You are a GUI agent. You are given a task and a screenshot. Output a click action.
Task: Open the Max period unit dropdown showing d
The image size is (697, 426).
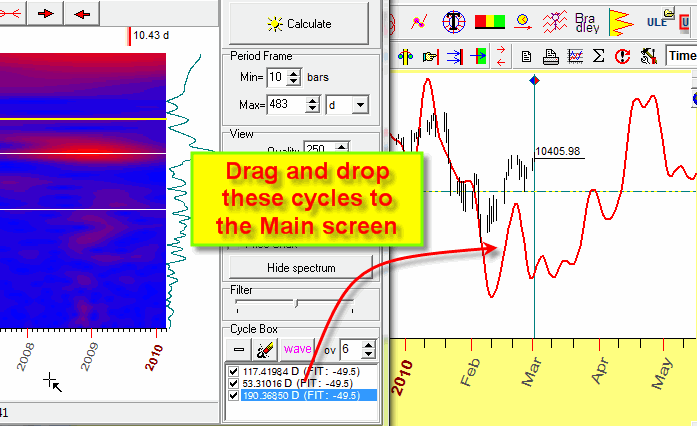(360, 105)
